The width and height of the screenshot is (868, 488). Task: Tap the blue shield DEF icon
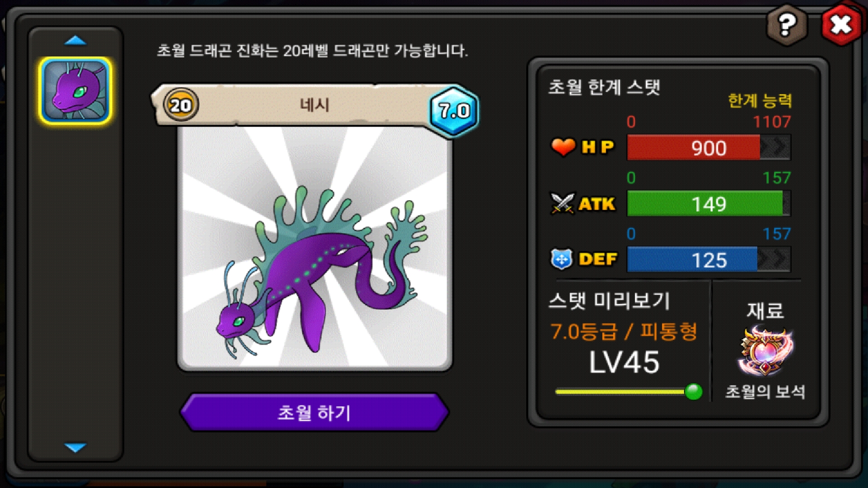[x=562, y=259]
